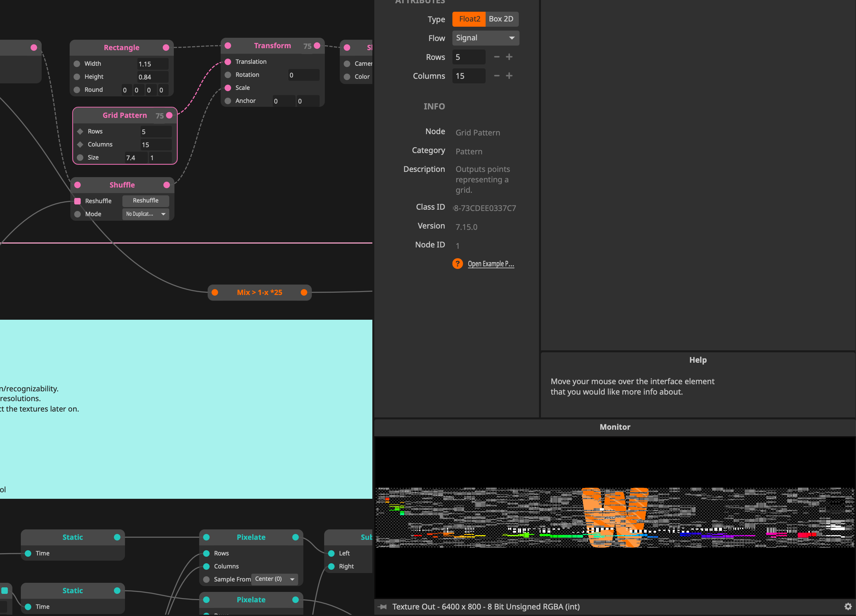Image resolution: width=856 pixels, height=616 pixels.
Task: Click the Monitor texture preview
Action: tap(614, 517)
